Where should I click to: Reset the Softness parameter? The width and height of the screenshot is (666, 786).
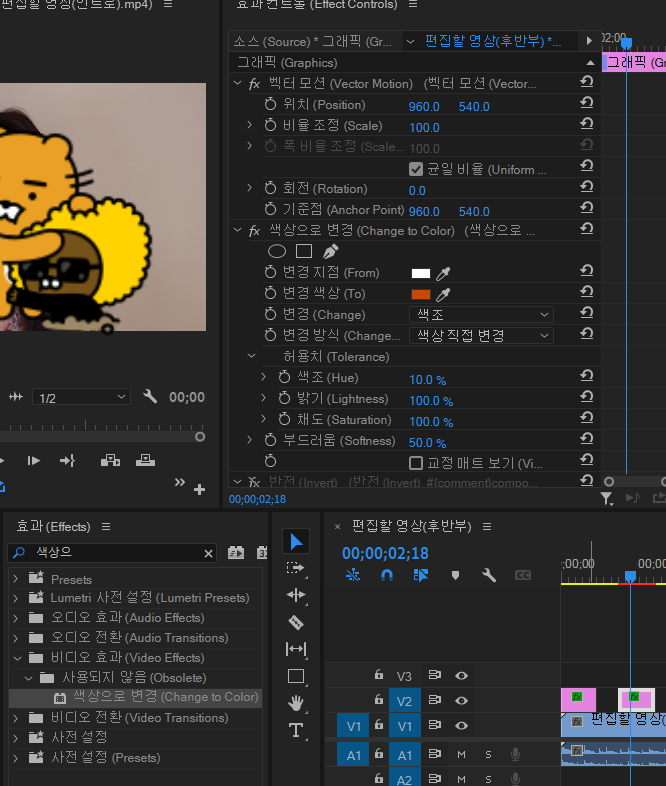(x=587, y=439)
